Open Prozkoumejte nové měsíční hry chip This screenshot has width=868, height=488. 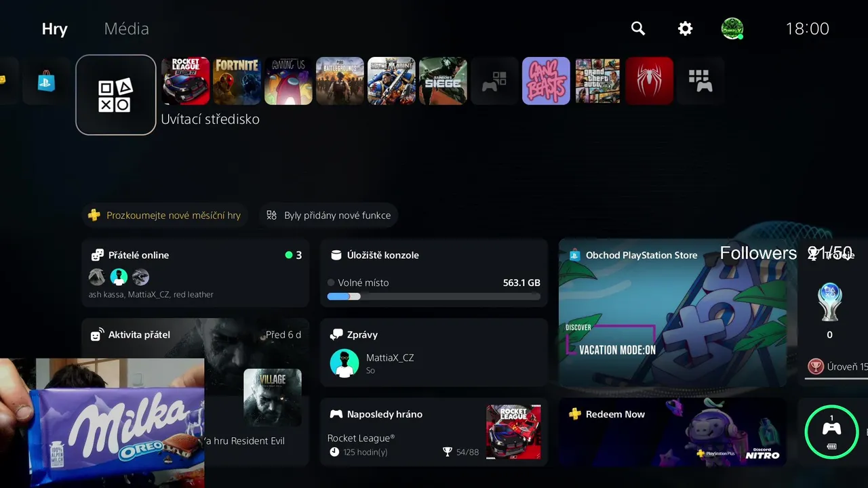pyautogui.click(x=165, y=216)
